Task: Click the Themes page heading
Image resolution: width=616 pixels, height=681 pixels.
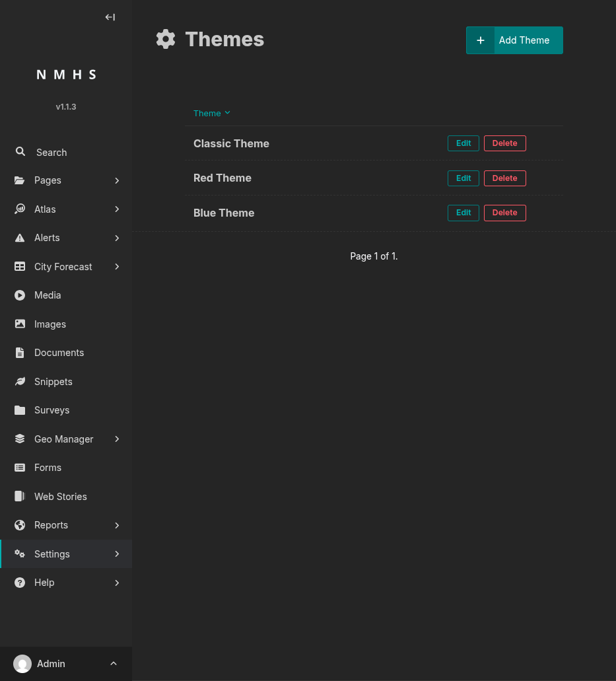Action: pyautogui.click(x=224, y=40)
